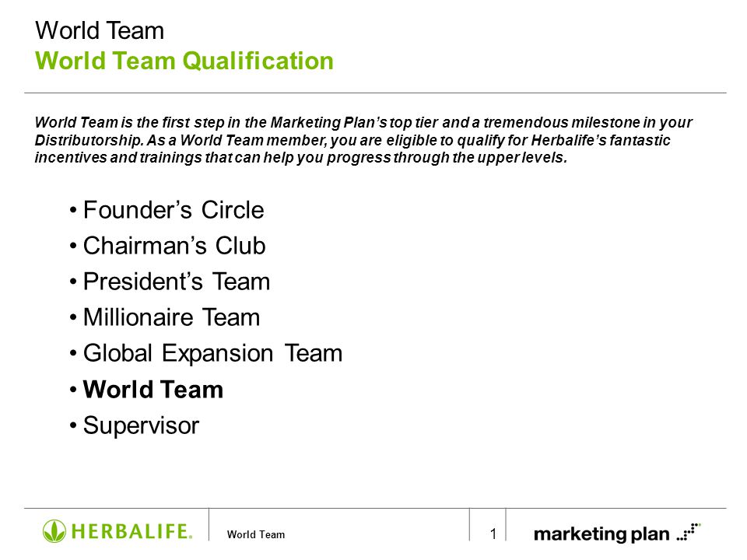Click the World Team footer label
Image resolution: width=747 pixels, height=560 pixels.
[256, 535]
